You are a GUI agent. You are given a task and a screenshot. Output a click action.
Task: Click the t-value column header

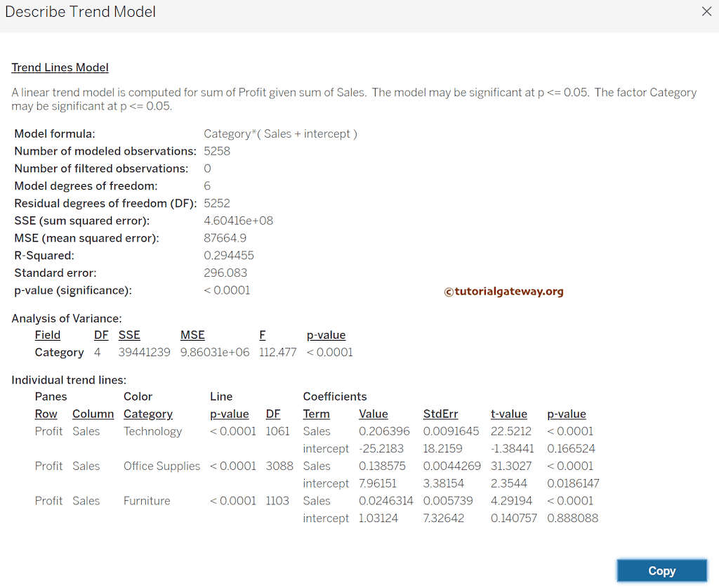click(x=509, y=414)
